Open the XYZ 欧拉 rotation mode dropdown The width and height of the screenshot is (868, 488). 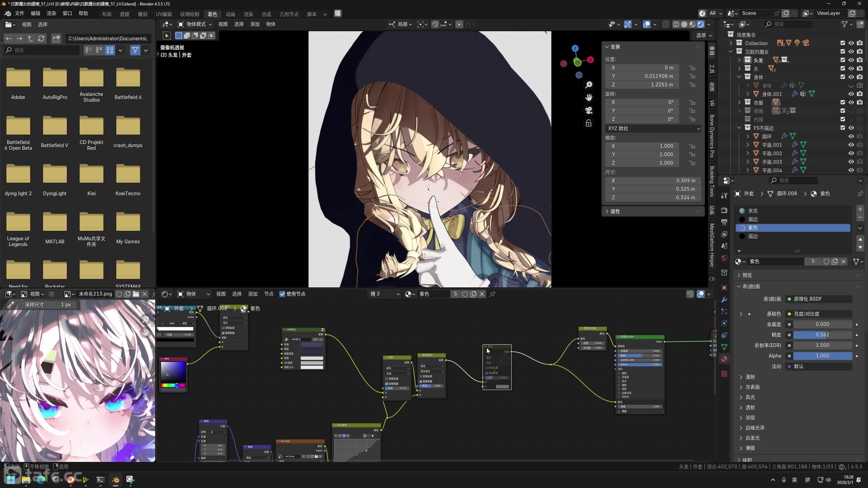point(653,128)
